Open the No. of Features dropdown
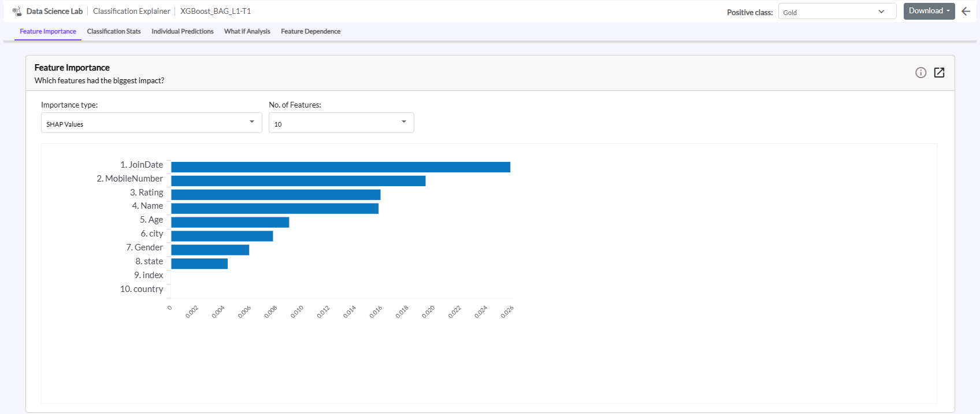This screenshot has height=414, width=980. (x=341, y=123)
